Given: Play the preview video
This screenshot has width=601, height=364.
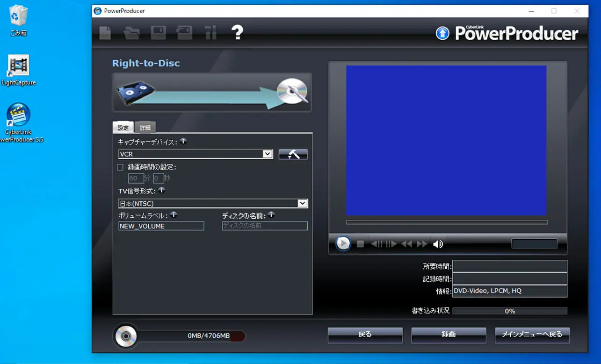Looking at the screenshot, I should (343, 243).
